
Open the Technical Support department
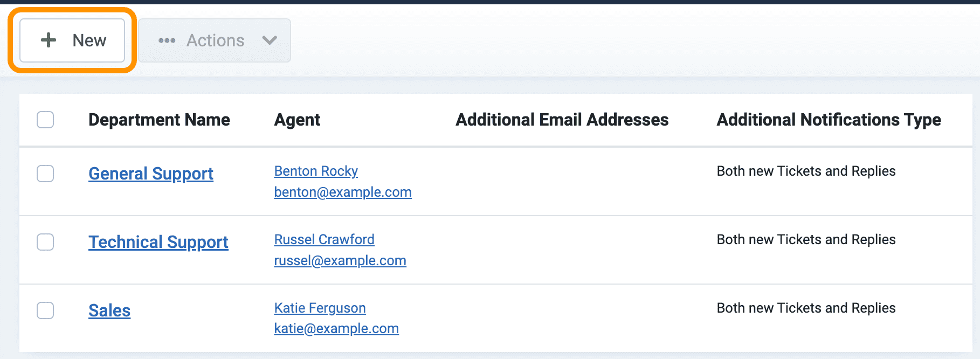[x=158, y=242]
